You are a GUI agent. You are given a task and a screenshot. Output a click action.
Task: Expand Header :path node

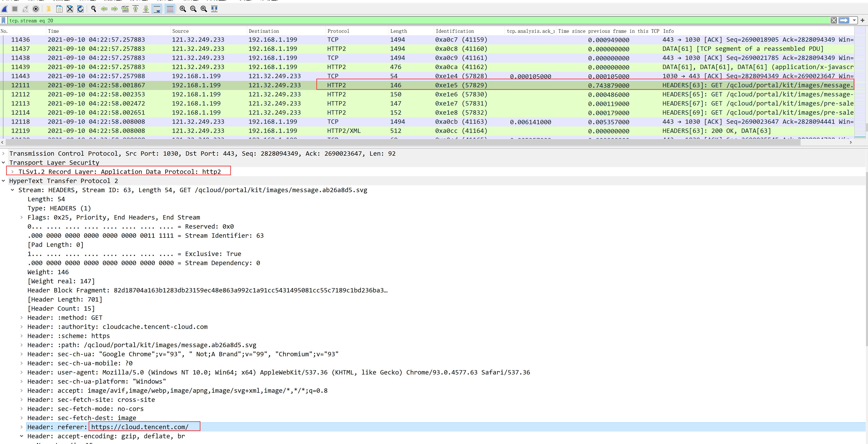coord(22,345)
